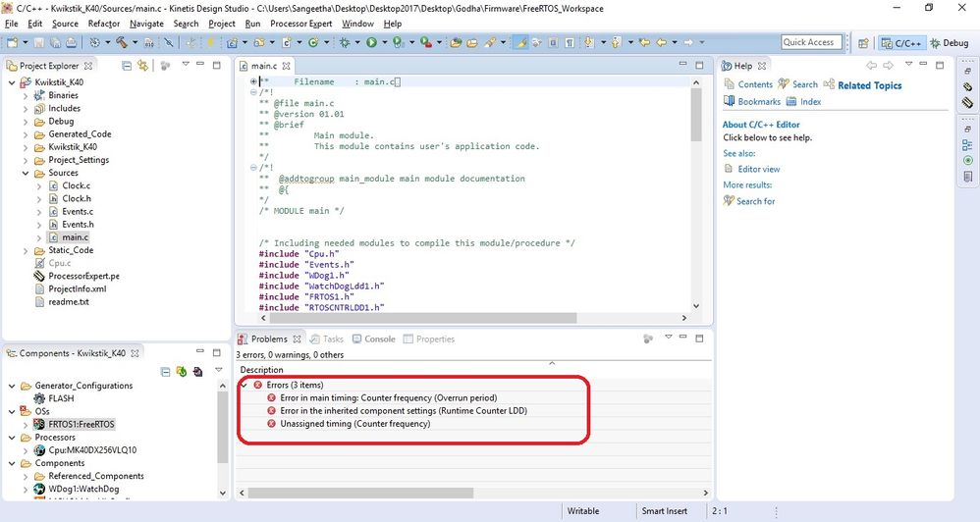Screen dimensions: 980x522
Task: Toggle Skip All Breakpoints button
Action: tap(169, 42)
